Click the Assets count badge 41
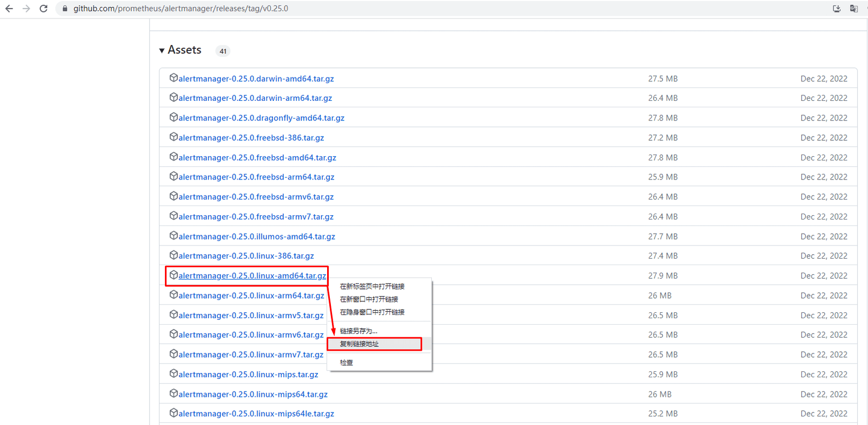The image size is (868, 425). click(x=223, y=51)
